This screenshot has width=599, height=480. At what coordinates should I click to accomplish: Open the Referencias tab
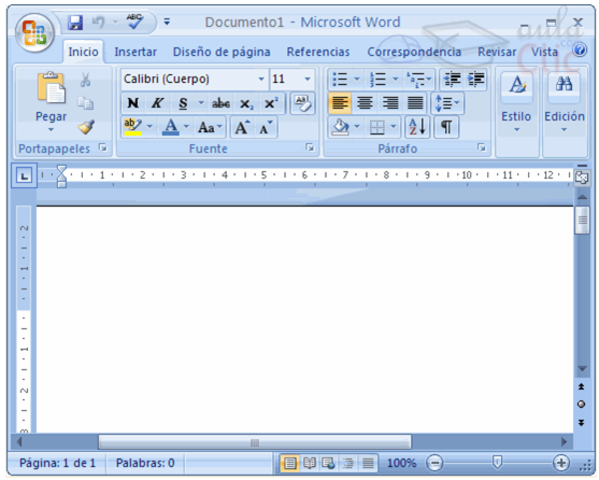tap(318, 52)
